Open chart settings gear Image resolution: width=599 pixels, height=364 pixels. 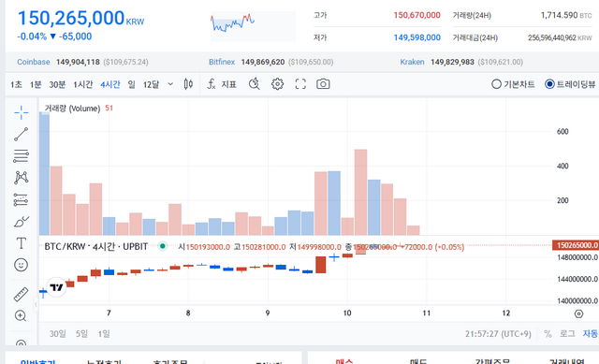coord(277,84)
